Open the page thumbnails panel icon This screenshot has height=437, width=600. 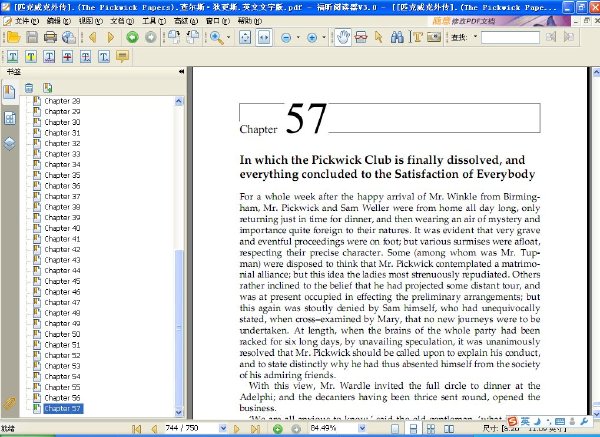(x=10, y=119)
